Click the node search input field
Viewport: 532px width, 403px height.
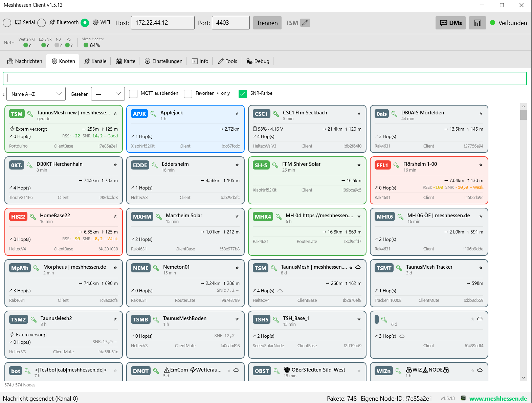265,79
